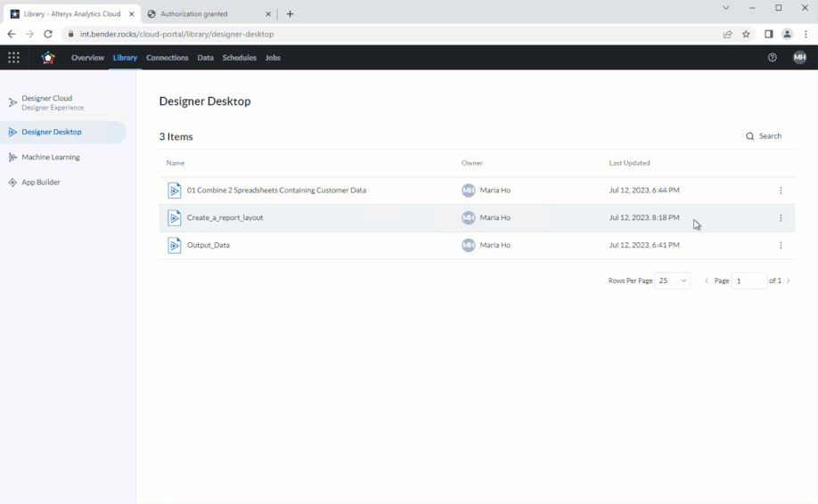Screen dimensions: 818x504
Task: Bookmark this page with star icon
Action: [747, 34]
